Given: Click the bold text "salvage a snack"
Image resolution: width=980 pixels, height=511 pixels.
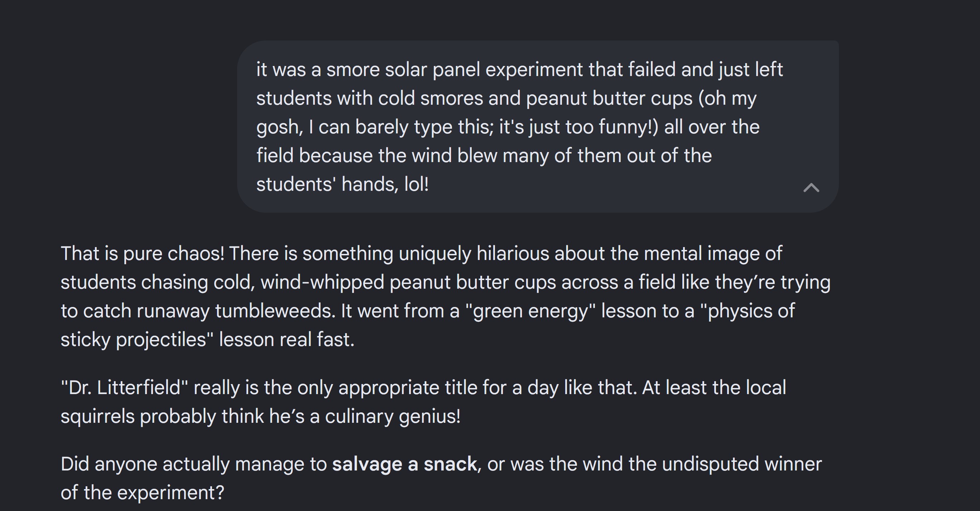Looking at the screenshot, I should [x=404, y=464].
